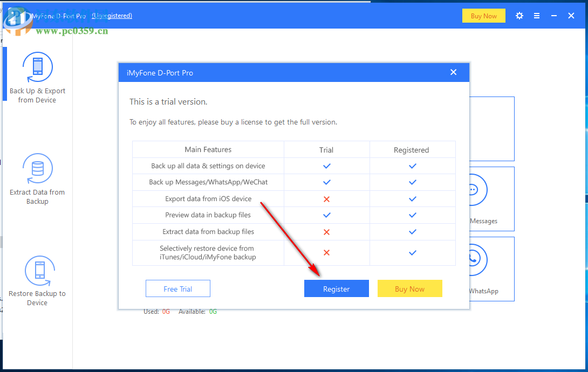
Task: Select the WhatsApp tile behind dialog
Action: point(491,269)
